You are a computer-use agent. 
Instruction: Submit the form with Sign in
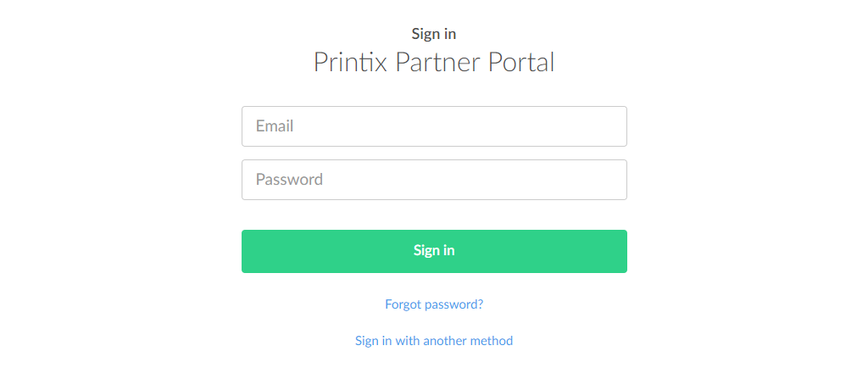click(434, 251)
